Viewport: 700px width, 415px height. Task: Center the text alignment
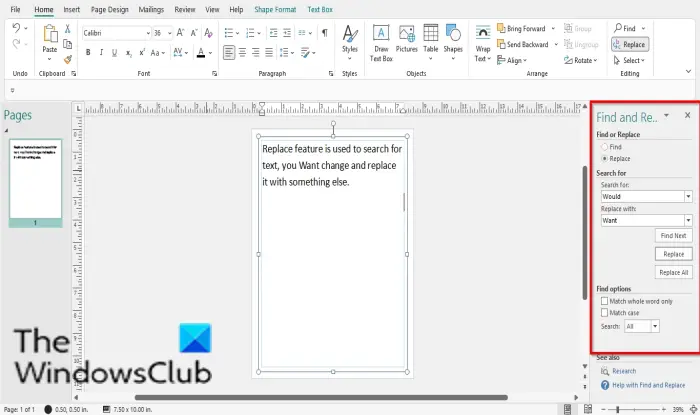tap(242, 53)
